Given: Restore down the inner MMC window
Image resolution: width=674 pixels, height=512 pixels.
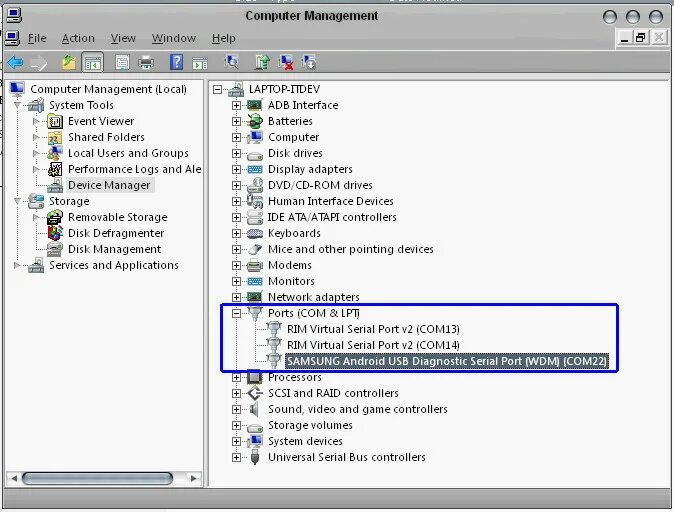Looking at the screenshot, I should click(640, 38).
